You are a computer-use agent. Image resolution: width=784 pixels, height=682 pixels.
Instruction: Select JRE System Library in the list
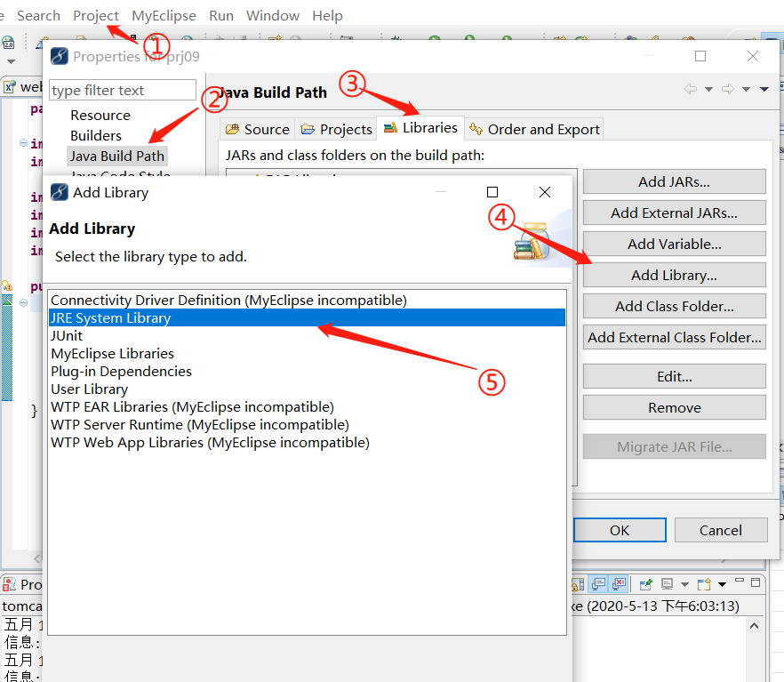307,318
